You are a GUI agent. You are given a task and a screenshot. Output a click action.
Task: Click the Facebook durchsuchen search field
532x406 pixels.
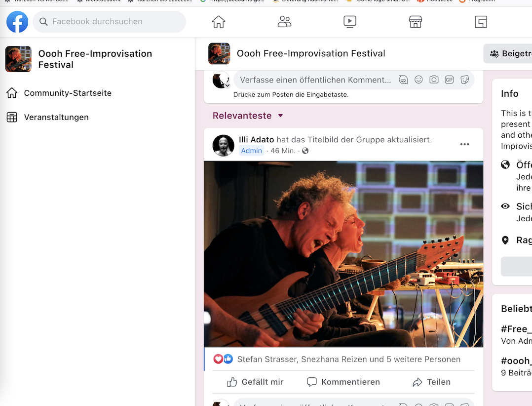point(109,22)
